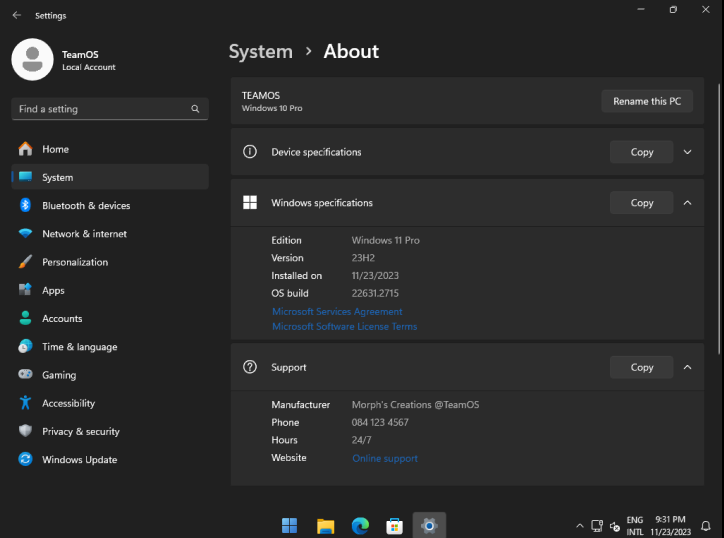
Task: Click the Version value 23H2
Action: (363, 258)
